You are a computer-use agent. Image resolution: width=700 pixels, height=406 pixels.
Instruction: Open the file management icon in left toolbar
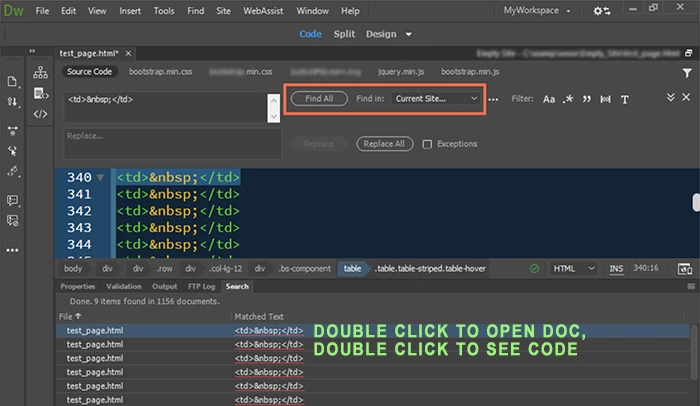[12, 81]
